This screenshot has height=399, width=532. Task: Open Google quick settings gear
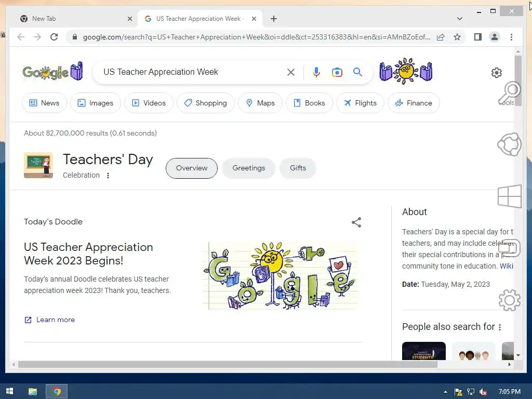(x=496, y=73)
